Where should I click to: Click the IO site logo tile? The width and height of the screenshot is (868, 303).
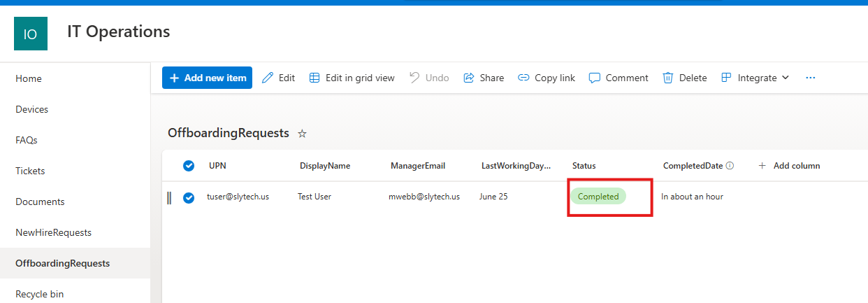[31, 34]
